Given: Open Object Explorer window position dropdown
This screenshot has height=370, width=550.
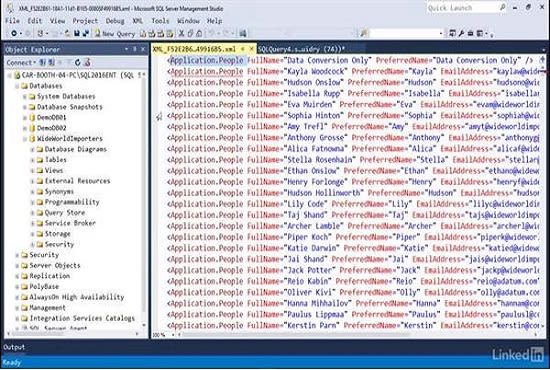Looking at the screenshot, I should [x=126, y=49].
